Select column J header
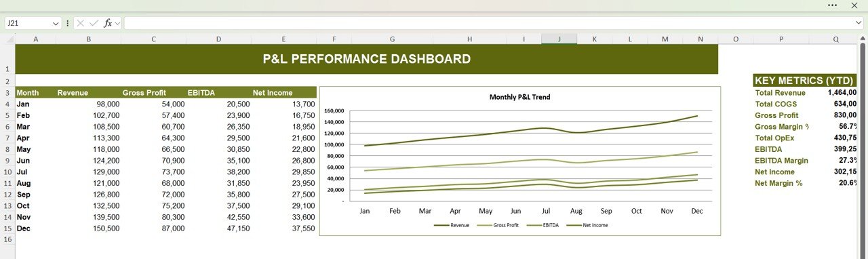Image resolution: width=868 pixels, height=259 pixels. pyautogui.click(x=559, y=39)
